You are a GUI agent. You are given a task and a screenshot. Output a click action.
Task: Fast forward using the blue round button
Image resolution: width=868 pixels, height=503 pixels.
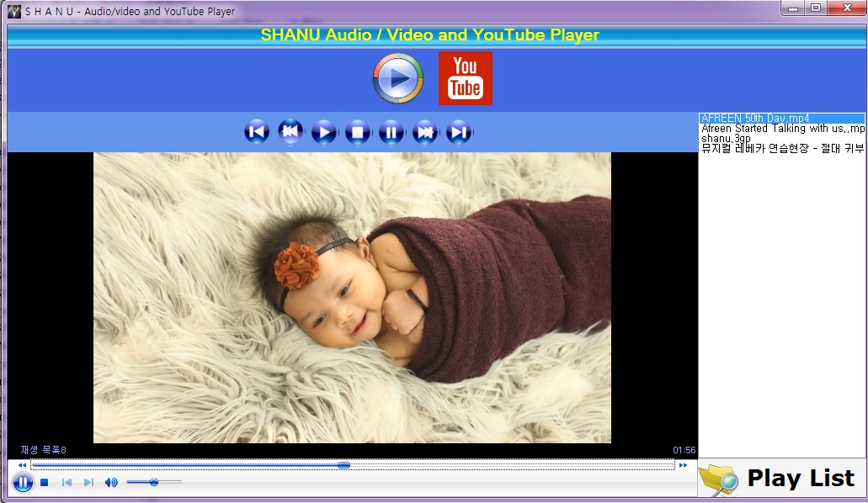(x=425, y=132)
